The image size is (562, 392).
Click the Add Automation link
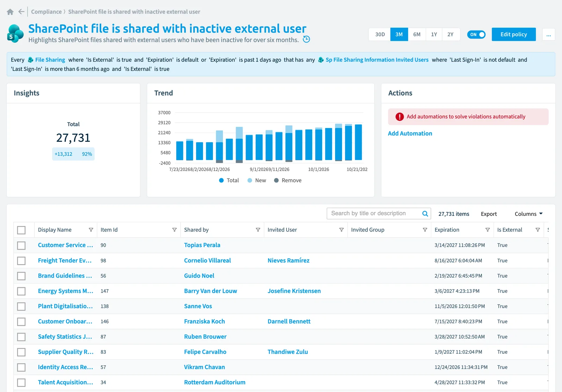(410, 133)
